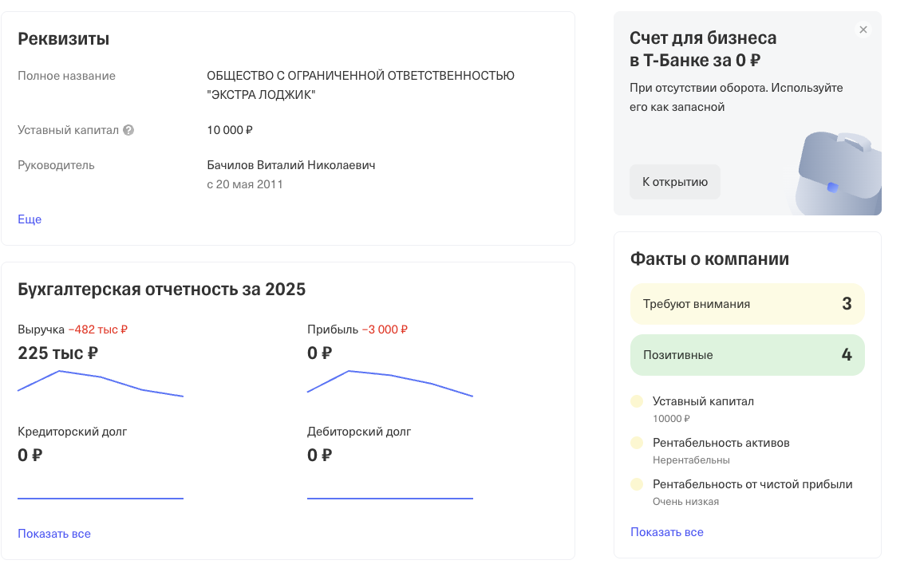The height and width of the screenshot is (572, 924).
Task: Click the Дебиторский долг flat chart line
Action: click(x=390, y=499)
